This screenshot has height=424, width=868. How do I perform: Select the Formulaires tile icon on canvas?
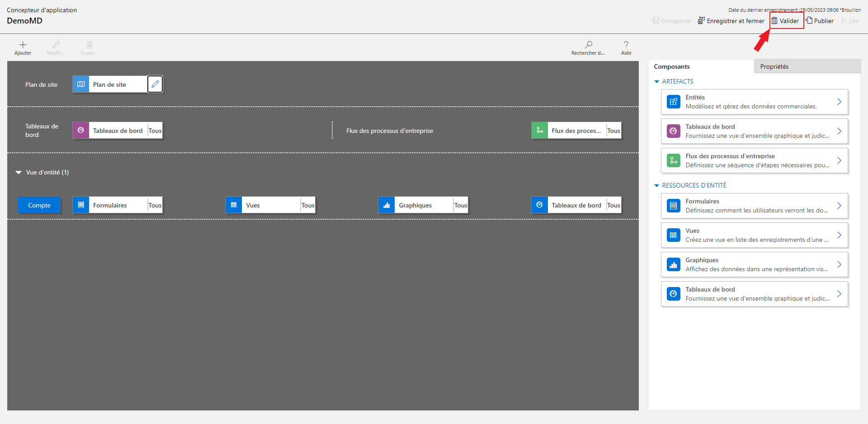[81, 205]
